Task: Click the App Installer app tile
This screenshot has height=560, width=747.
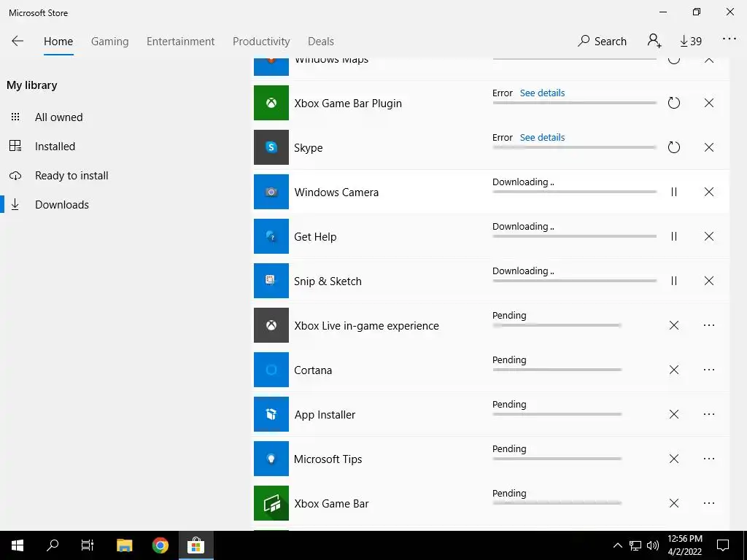Action: pyautogui.click(x=271, y=414)
